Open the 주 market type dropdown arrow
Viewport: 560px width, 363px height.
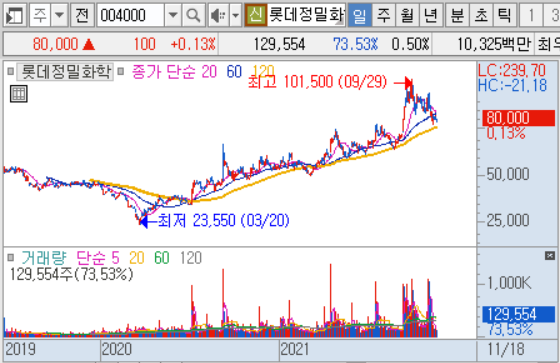pyautogui.click(x=59, y=15)
